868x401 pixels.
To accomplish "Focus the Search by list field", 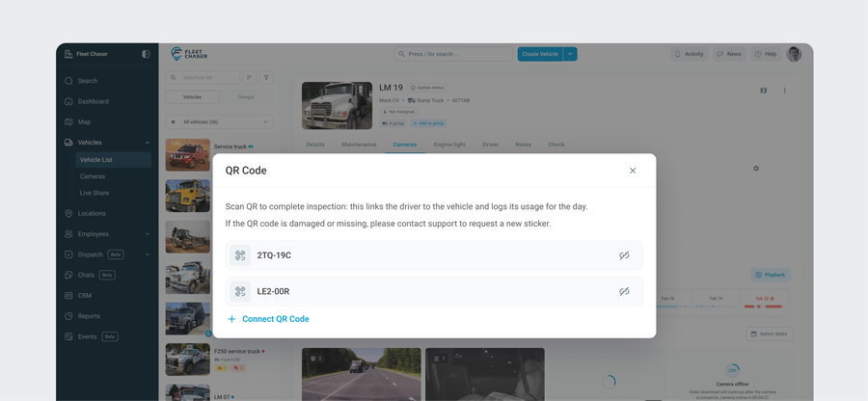I will pos(203,77).
